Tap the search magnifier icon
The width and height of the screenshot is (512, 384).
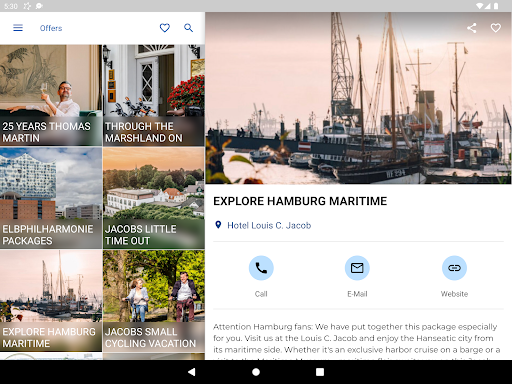click(x=189, y=28)
